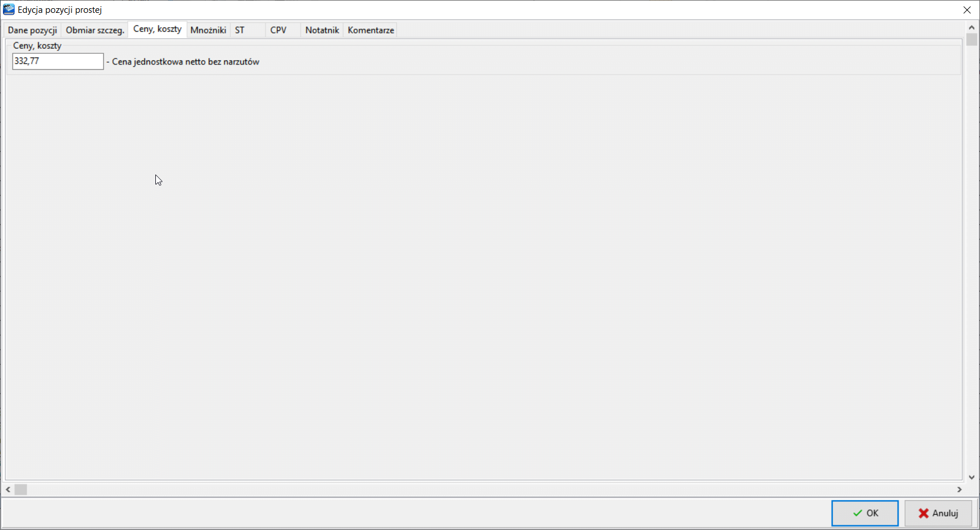Click the vertical scrollbar down arrow
This screenshot has height=530, width=980.
click(x=972, y=477)
